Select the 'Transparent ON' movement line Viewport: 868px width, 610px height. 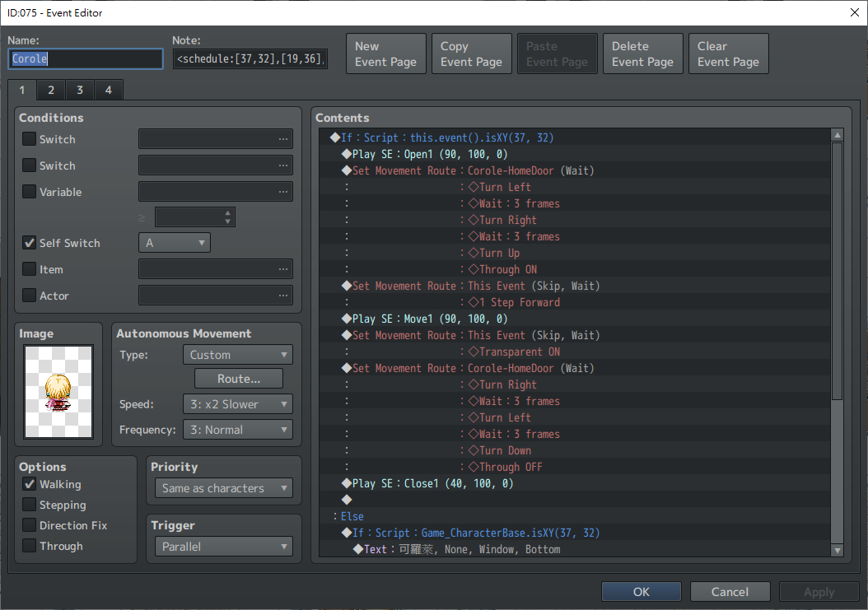pos(574,352)
